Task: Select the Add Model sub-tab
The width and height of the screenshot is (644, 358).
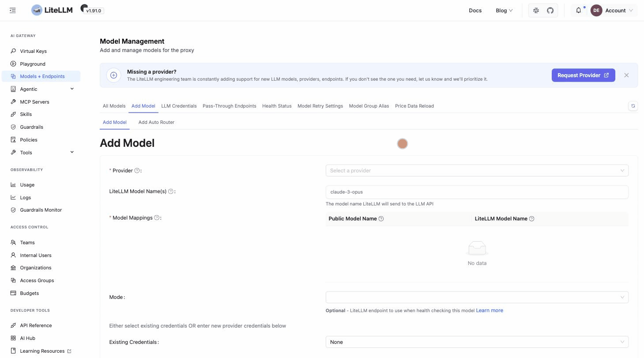Action: [115, 122]
